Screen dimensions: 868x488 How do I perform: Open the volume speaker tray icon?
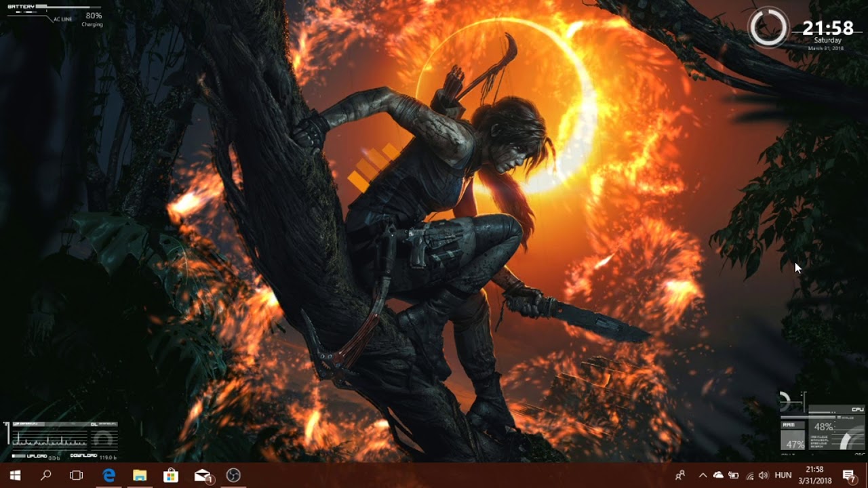coord(764,475)
